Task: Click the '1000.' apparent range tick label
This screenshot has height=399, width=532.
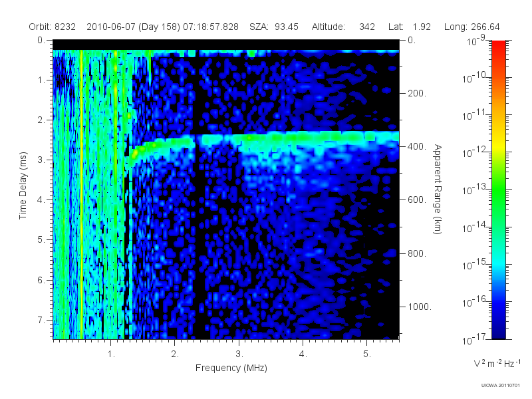Action: click(420, 307)
